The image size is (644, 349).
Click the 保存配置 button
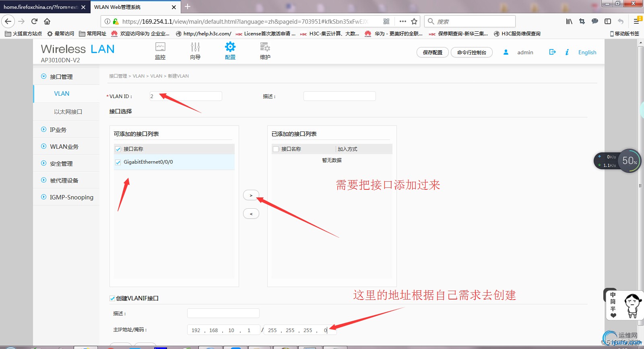(x=433, y=52)
